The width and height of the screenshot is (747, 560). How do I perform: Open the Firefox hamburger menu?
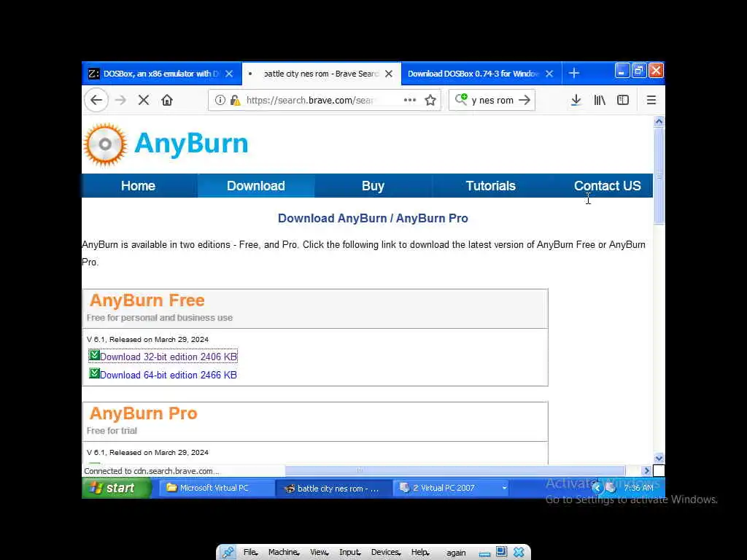point(651,100)
